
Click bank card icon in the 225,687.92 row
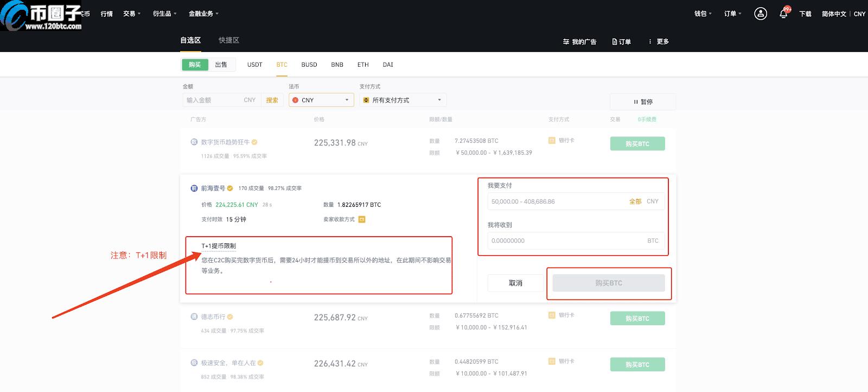(x=552, y=315)
